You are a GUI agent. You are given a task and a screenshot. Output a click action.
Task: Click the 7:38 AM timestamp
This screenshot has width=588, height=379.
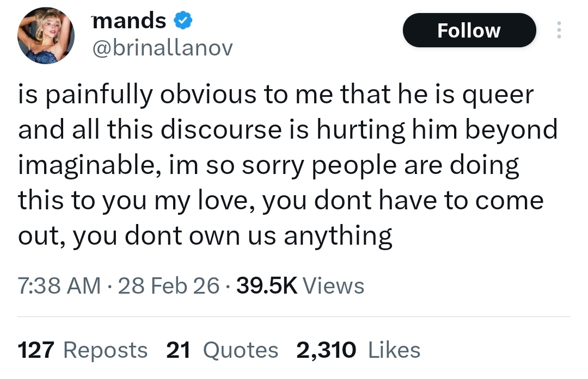pyautogui.click(x=59, y=285)
